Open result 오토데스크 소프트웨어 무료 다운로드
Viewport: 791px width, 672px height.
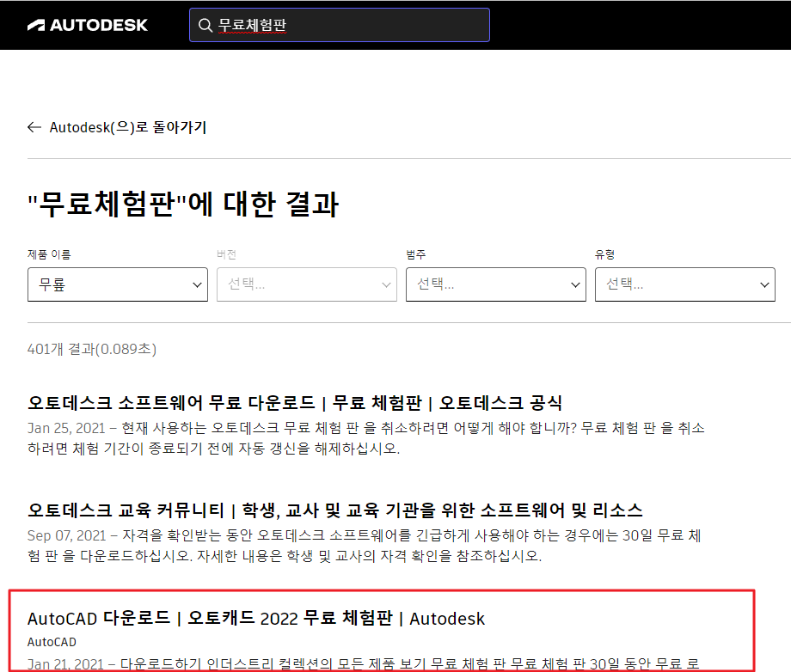point(295,403)
